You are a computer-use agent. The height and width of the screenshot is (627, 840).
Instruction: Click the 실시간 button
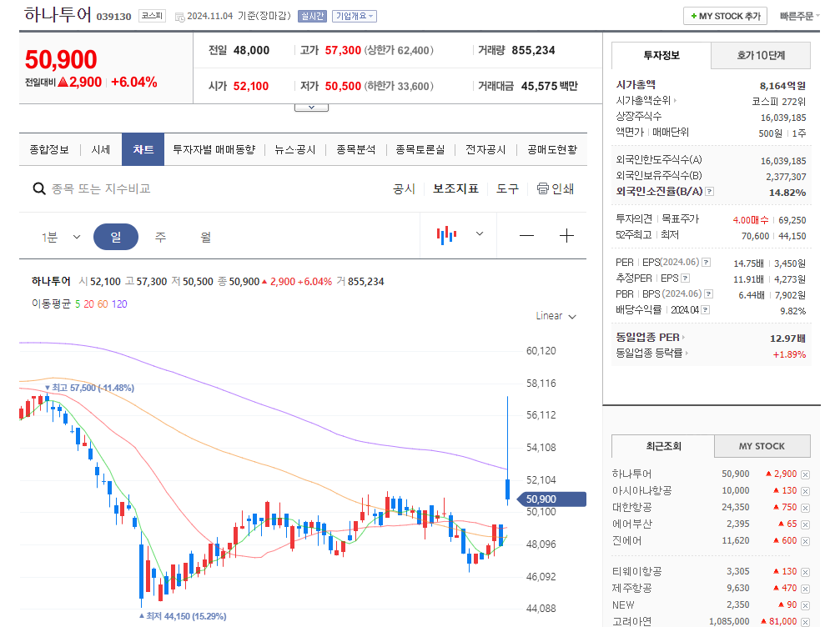[x=312, y=16]
